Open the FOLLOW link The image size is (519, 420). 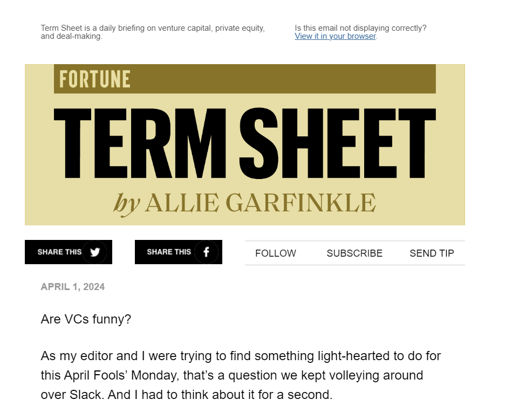tap(276, 253)
